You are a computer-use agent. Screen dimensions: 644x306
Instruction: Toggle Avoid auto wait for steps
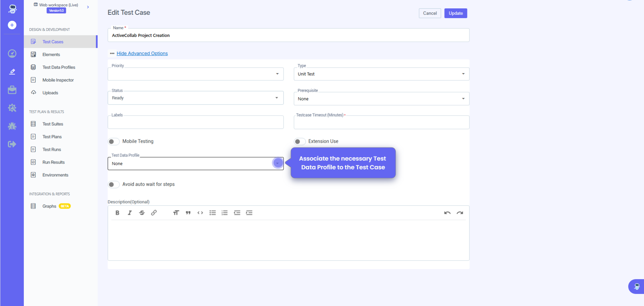(113, 184)
